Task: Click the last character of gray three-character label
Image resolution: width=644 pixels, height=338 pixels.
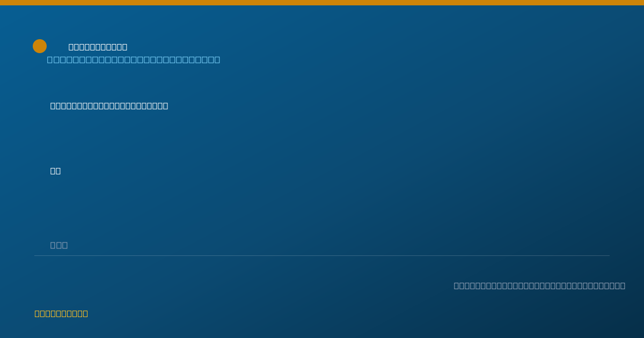Action: [65, 245]
